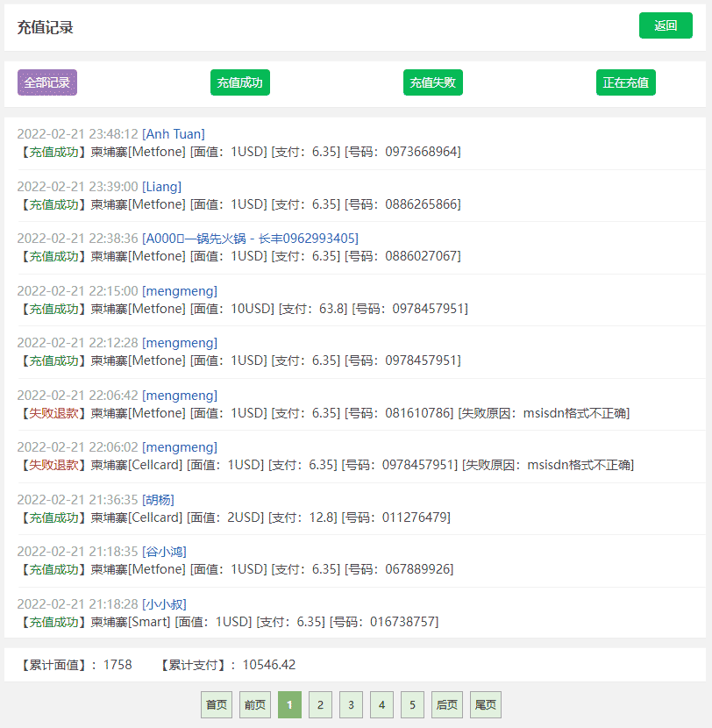The height and width of the screenshot is (728, 712).
Task: Jump to page 3
Action: pos(351,705)
